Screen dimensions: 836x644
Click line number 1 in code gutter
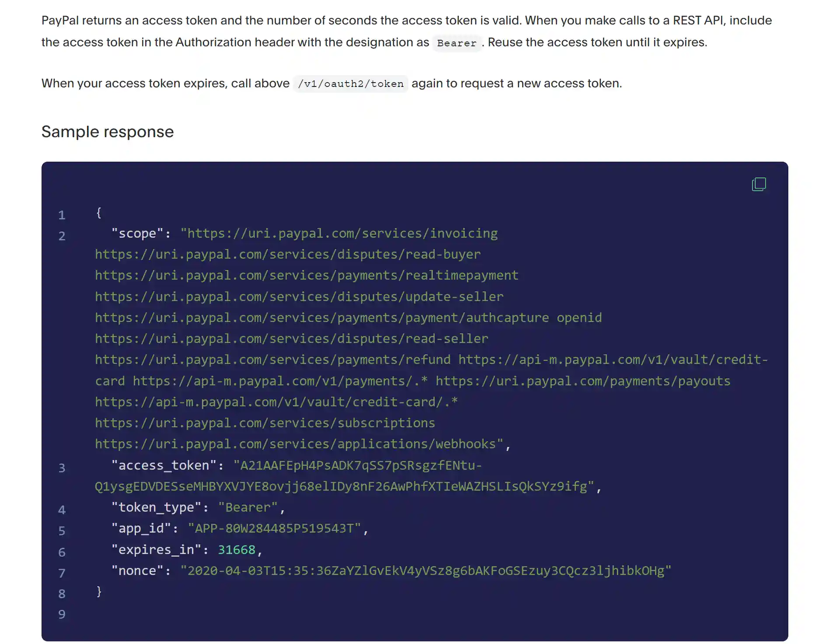(x=62, y=215)
